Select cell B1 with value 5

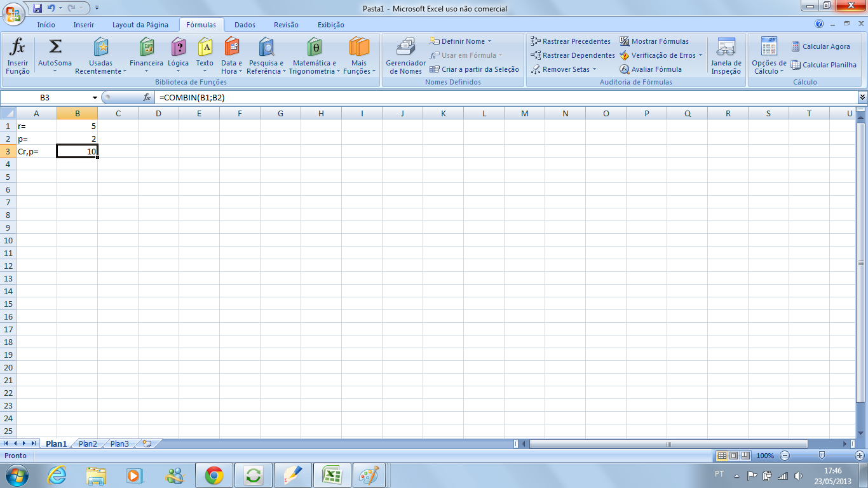[77, 126]
